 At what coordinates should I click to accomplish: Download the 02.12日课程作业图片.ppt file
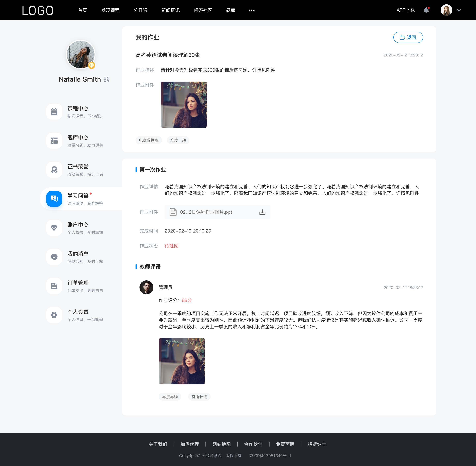pos(262,212)
